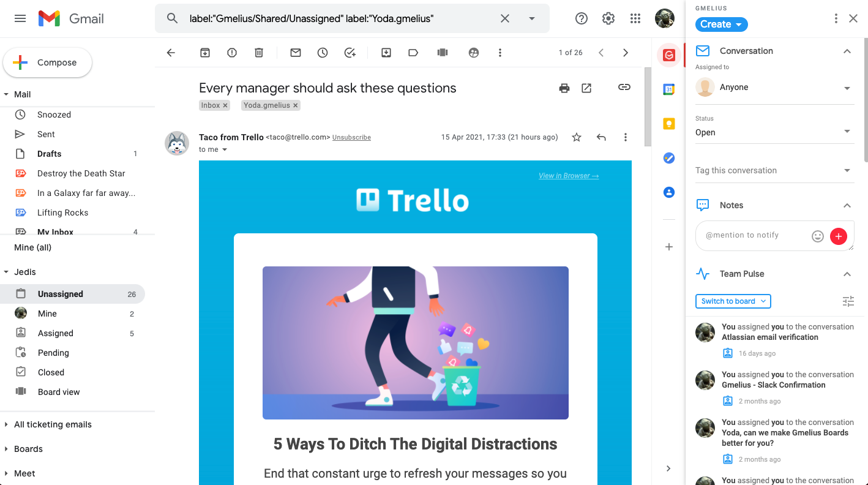Screen dimensions: 868x485
Task: Expand the Meet section
Action: click(6, 473)
